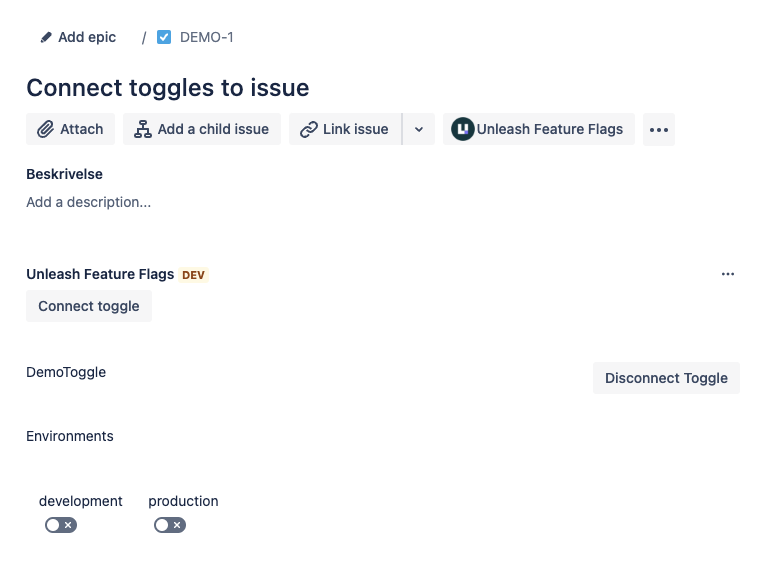Toggle the development environment switch
Screen dimensions: 764x588
click(x=60, y=525)
